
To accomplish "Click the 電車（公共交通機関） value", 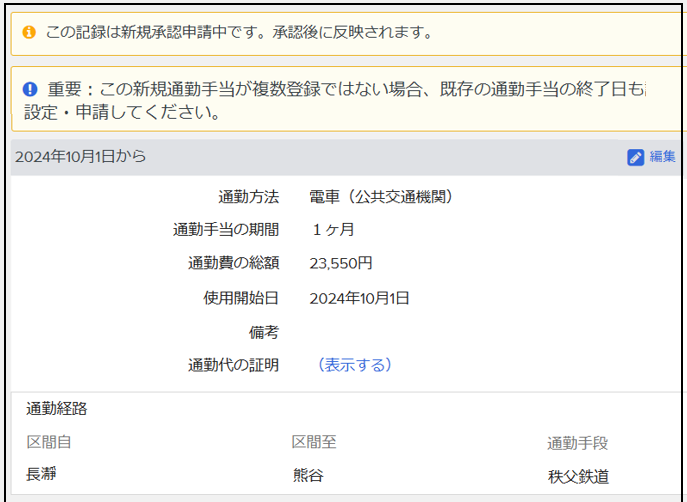I will click(381, 196).
